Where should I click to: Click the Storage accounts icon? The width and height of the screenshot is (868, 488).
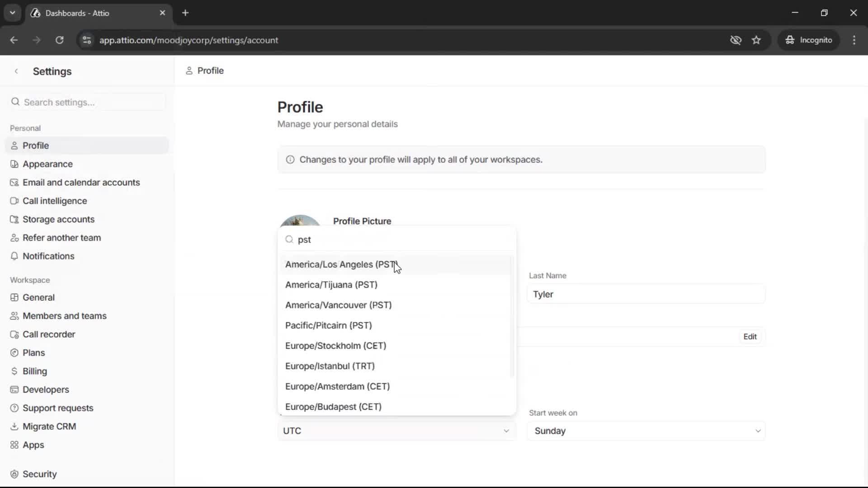click(x=14, y=219)
